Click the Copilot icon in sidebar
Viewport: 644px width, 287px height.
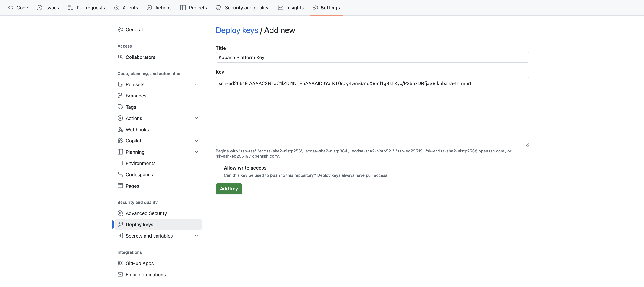(x=120, y=141)
